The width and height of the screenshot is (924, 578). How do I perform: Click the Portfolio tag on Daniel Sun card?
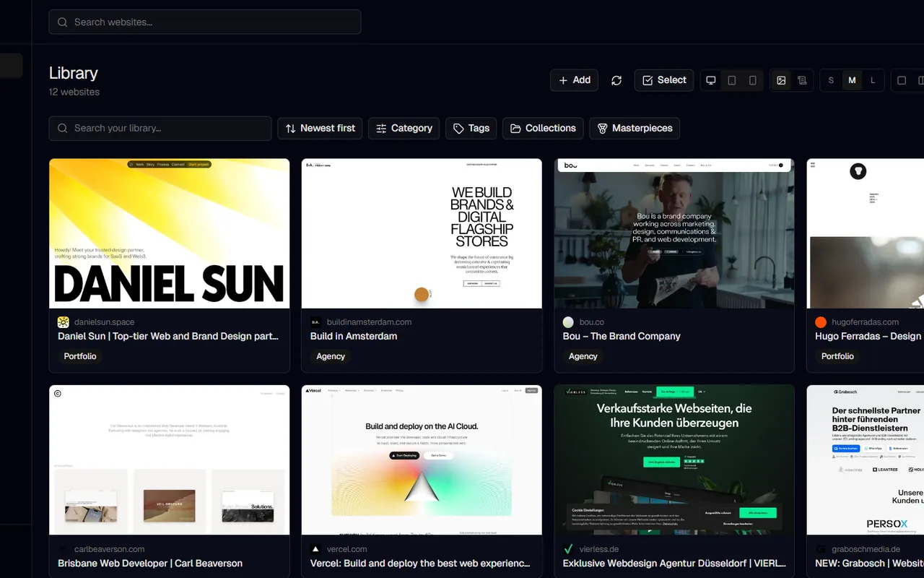pos(80,356)
